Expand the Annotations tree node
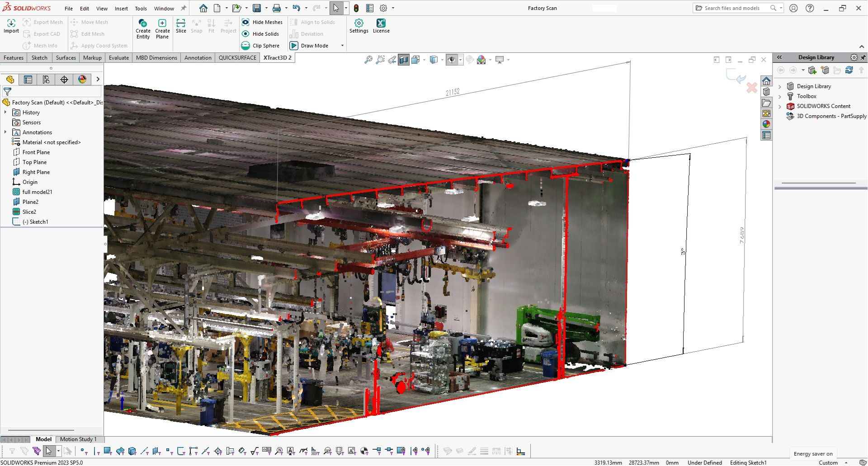 pos(5,132)
